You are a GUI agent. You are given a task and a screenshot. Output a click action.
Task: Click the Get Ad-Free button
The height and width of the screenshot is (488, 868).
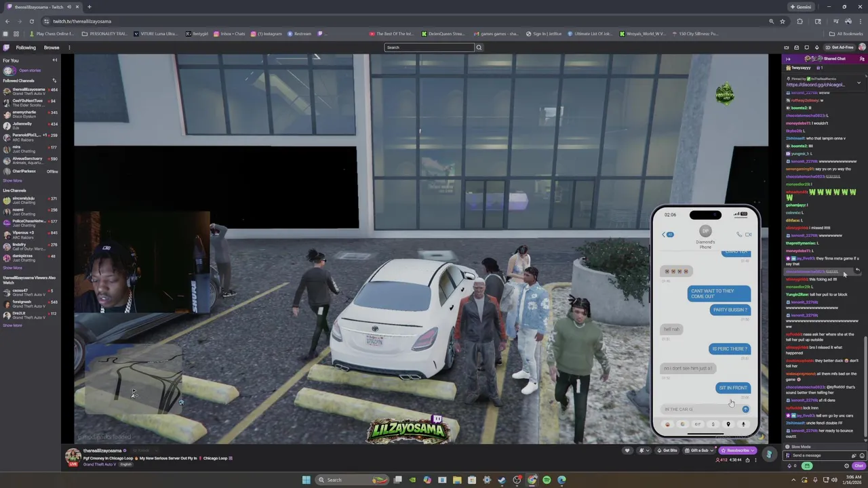840,47
